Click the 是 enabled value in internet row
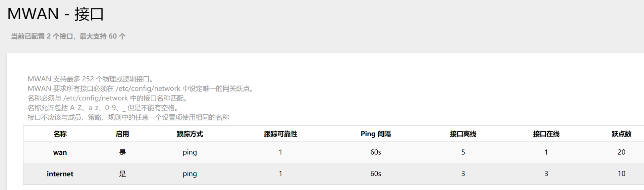 tap(122, 174)
